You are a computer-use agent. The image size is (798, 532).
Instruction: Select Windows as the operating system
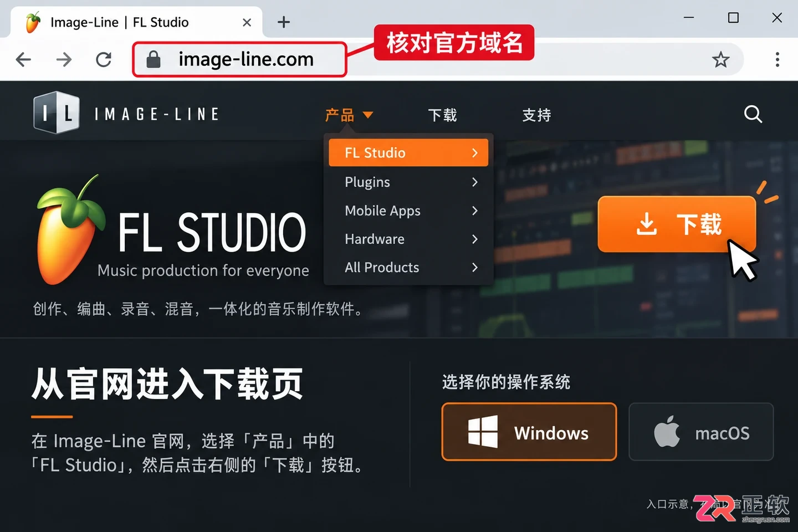pyautogui.click(x=529, y=432)
